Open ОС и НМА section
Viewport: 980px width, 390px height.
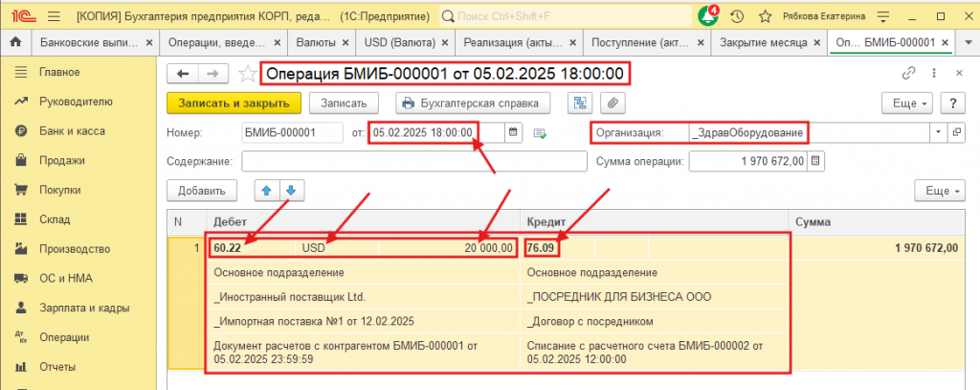click(66, 278)
